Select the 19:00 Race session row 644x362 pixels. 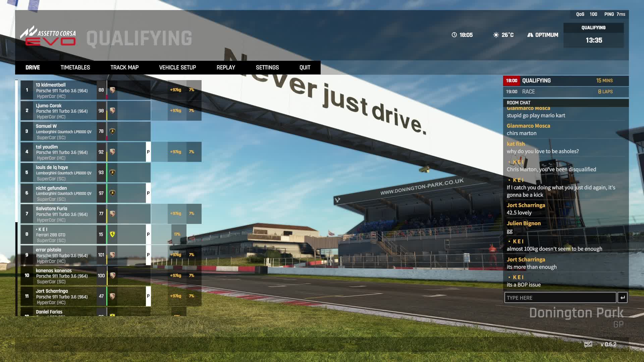tap(566, 92)
